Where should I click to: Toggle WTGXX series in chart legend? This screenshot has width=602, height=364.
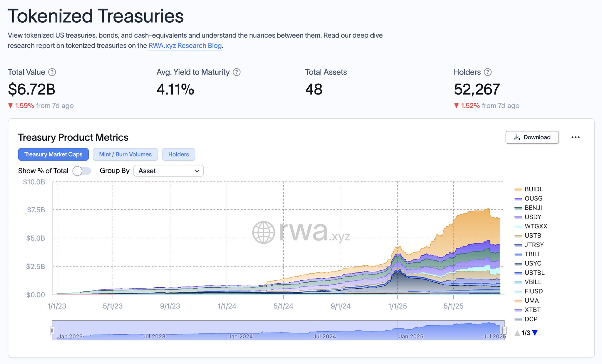[x=531, y=226]
